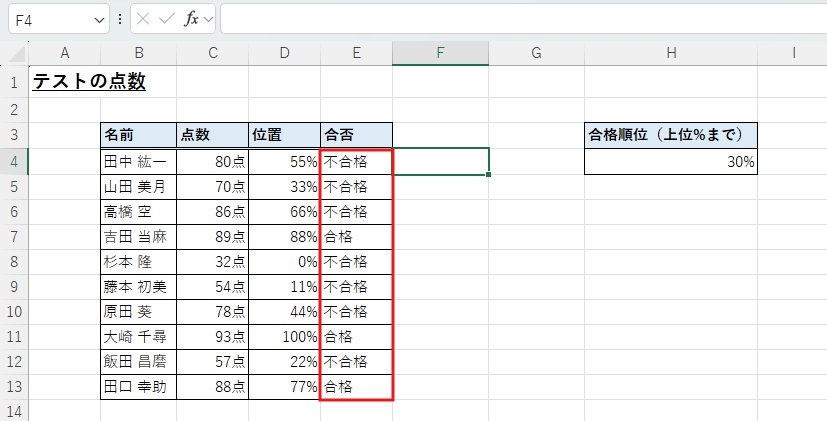The width and height of the screenshot is (827, 421).
Task: Click the fill handle of cell F4
Action: point(489,173)
